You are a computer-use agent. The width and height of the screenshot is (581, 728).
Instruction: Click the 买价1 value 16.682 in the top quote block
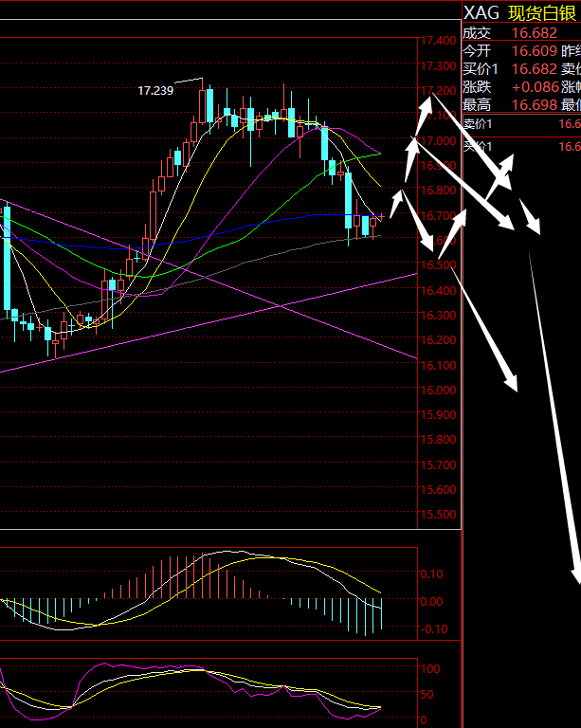tap(535, 68)
